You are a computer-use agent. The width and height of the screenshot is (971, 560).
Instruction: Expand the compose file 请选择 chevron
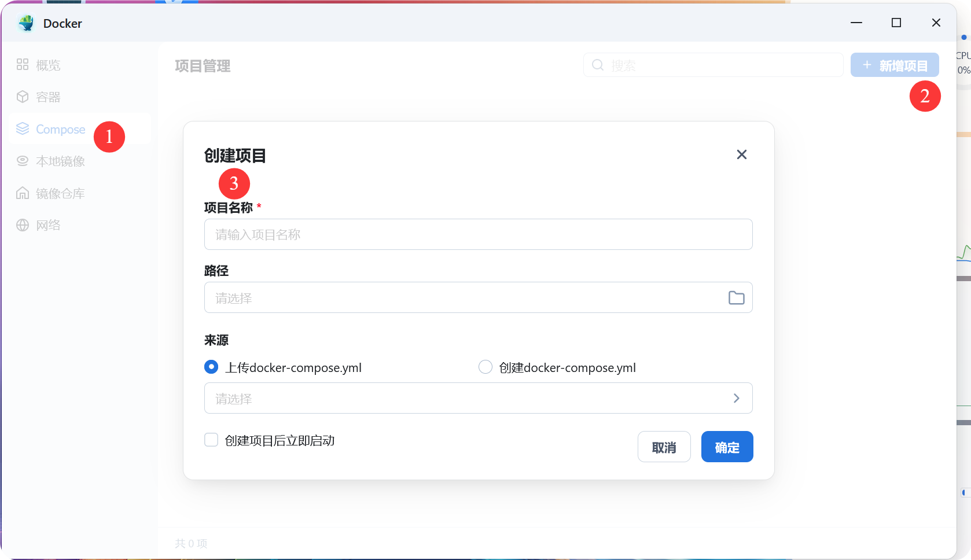pos(736,398)
